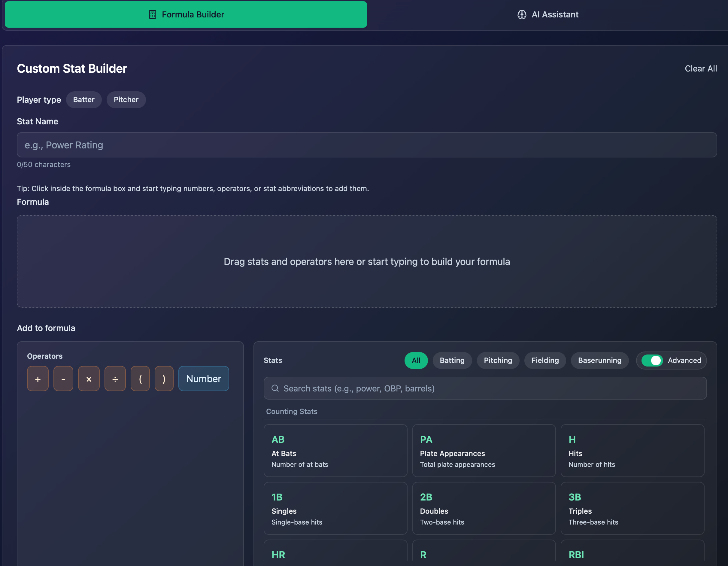Click the minus operator button
Viewport: 728px width, 566px height.
[63, 379]
